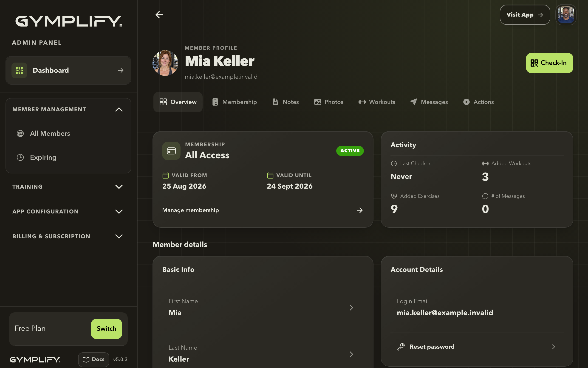The image size is (588, 368).
Task: Open the Messages tab
Action: [429, 102]
